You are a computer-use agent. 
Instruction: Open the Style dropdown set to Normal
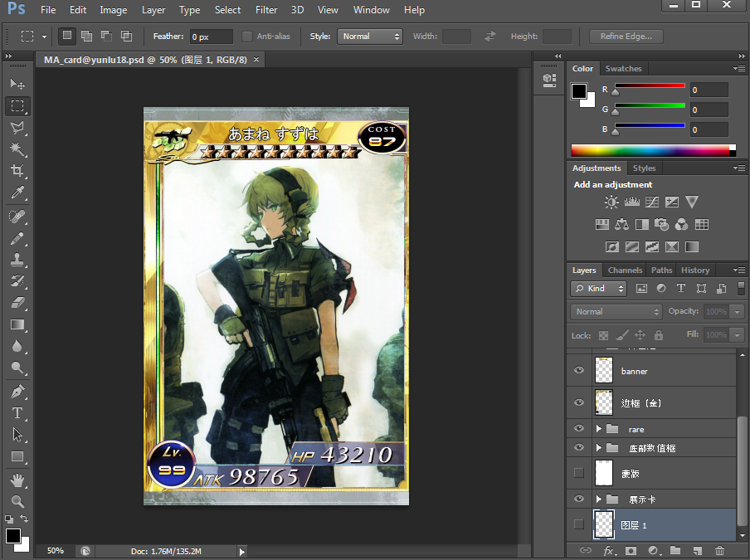pyautogui.click(x=369, y=37)
